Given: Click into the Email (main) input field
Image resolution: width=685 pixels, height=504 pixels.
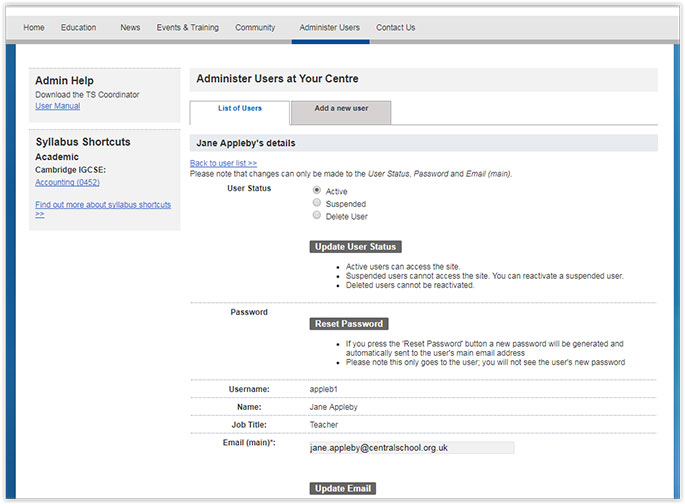Looking at the screenshot, I should click(x=411, y=449).
